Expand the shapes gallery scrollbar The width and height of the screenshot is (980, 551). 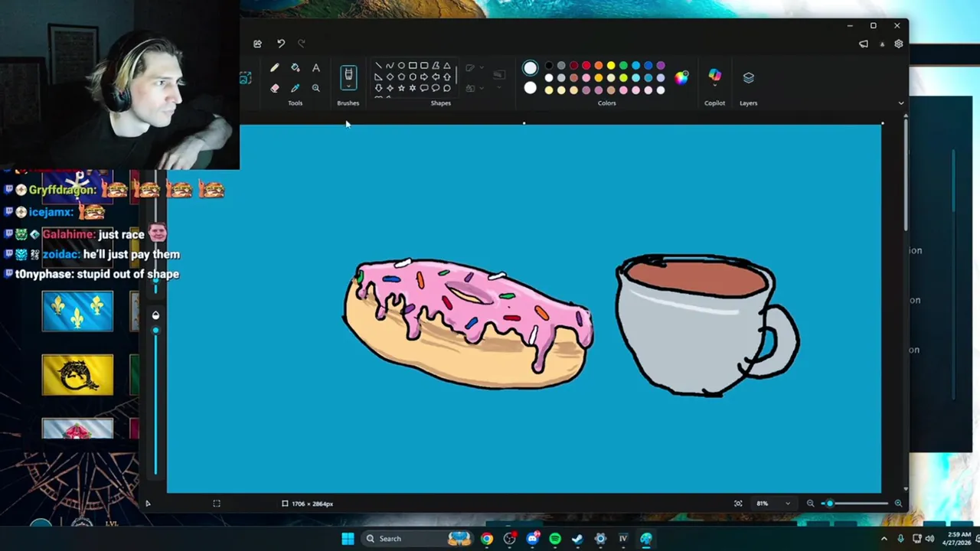click(x=456, y=75)
